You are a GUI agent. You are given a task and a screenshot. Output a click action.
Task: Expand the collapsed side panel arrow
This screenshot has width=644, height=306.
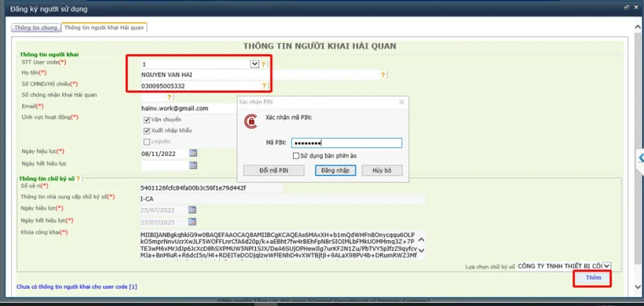pos(640,156)
